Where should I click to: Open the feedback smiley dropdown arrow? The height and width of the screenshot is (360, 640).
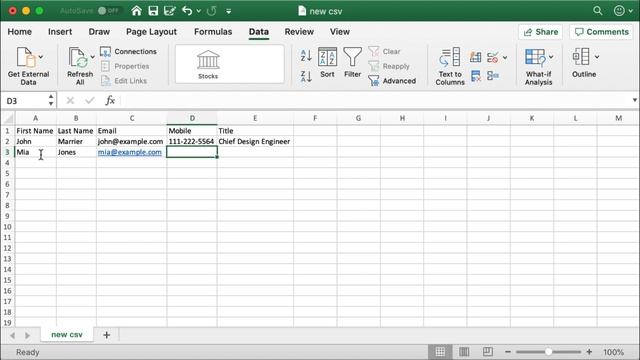(631, 11)
